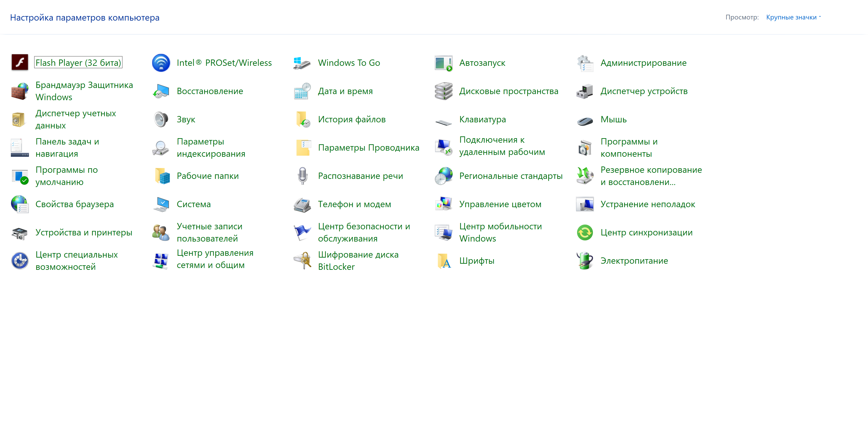
Task: Open the Flash Player red icon
Action: click(19, 63)
